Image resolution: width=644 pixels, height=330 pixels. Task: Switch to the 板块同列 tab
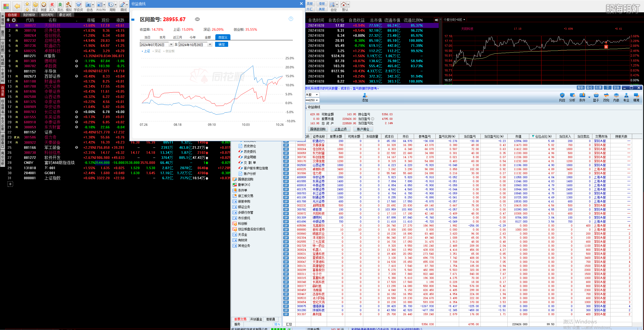pos(47,15)
